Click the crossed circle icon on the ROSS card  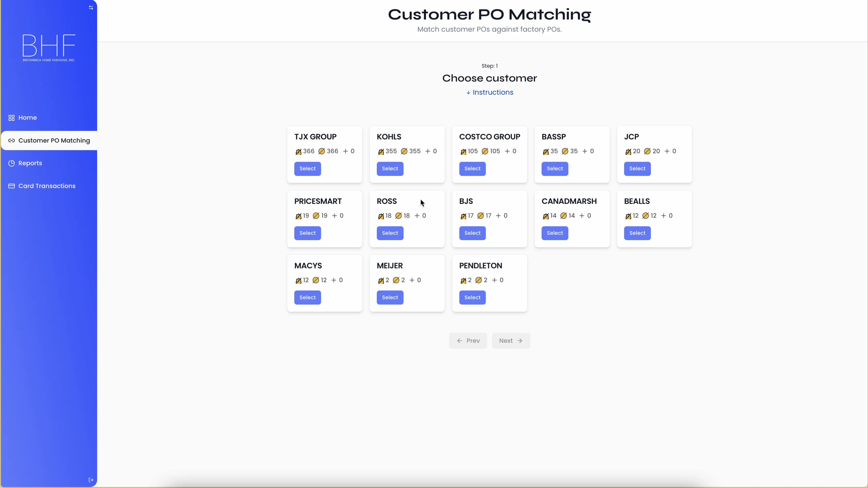[x=399, y=216]
